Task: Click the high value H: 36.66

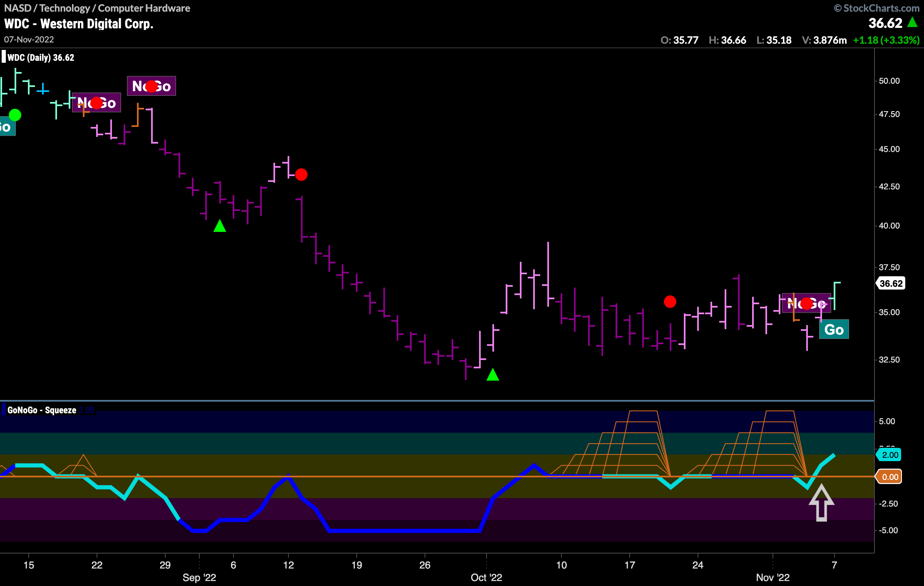Action: [x=727, y=40]
